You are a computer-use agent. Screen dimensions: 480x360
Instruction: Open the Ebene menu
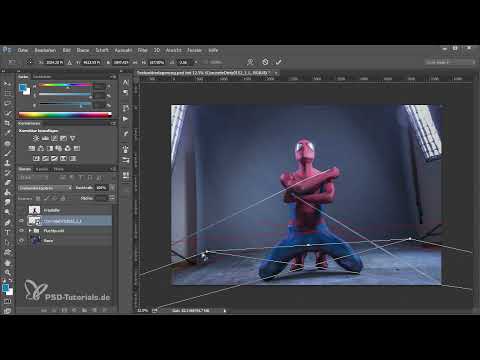[x=83, y=50]
